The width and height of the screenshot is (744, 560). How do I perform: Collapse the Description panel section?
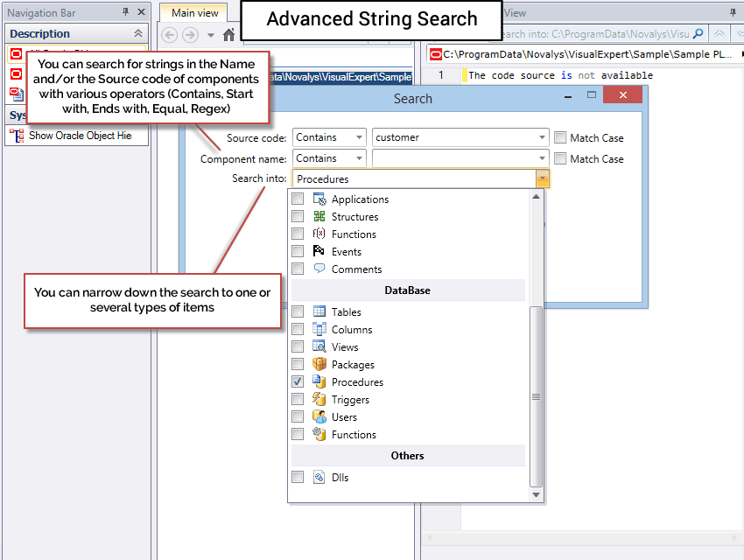click(137, 33)
